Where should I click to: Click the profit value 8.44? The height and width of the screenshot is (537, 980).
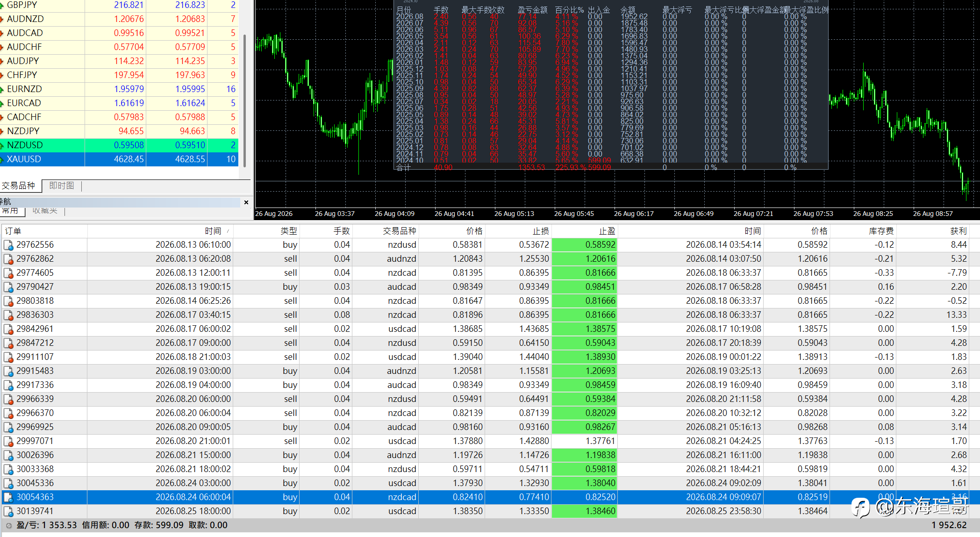[x=959, y=245]
